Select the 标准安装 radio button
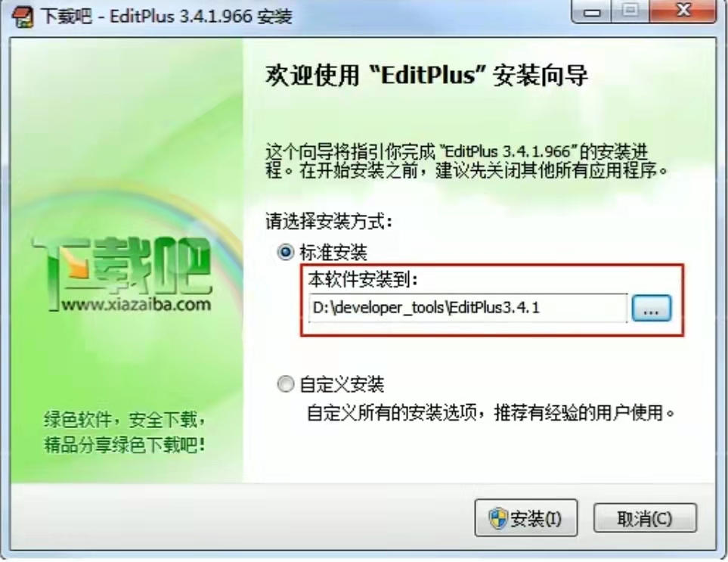 (286, 253)
